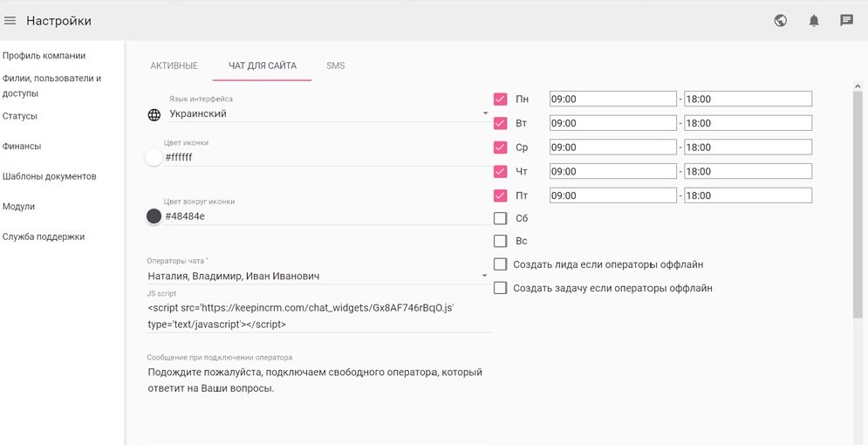The width and height of the screenshot is (868, 445).
Task: Open Финансы in sidebar
Action: pos(22,146)
